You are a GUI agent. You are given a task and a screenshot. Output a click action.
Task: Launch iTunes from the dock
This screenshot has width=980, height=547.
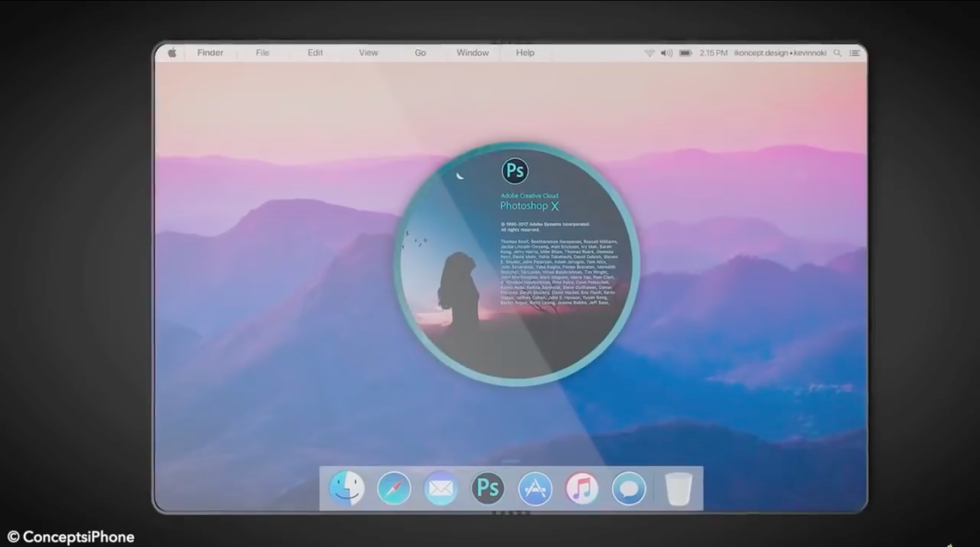[x=582, y=488]
